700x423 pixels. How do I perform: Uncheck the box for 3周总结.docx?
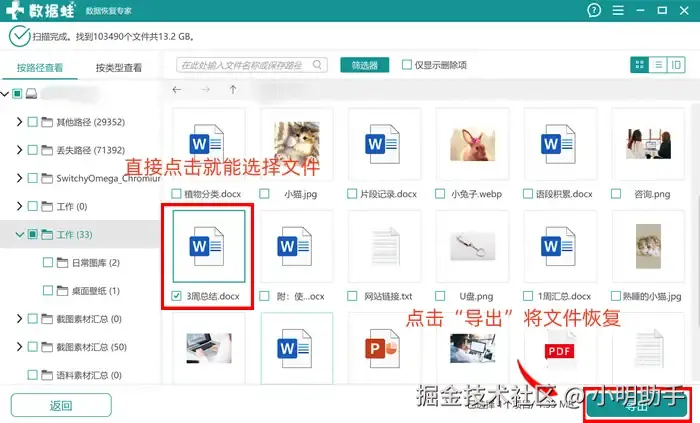click(x=176, y=296)
